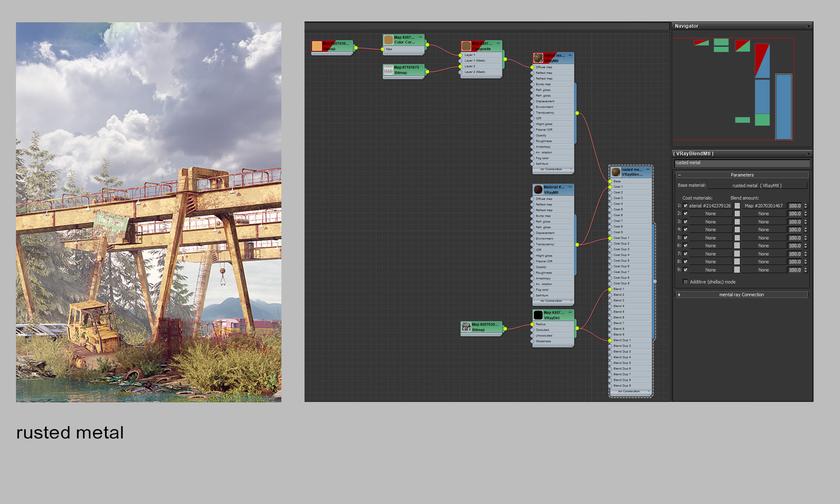Open blend color swatch for coat 1
Image resolution: width=840 pixels, height=504 pixels.
click(737, 206)
